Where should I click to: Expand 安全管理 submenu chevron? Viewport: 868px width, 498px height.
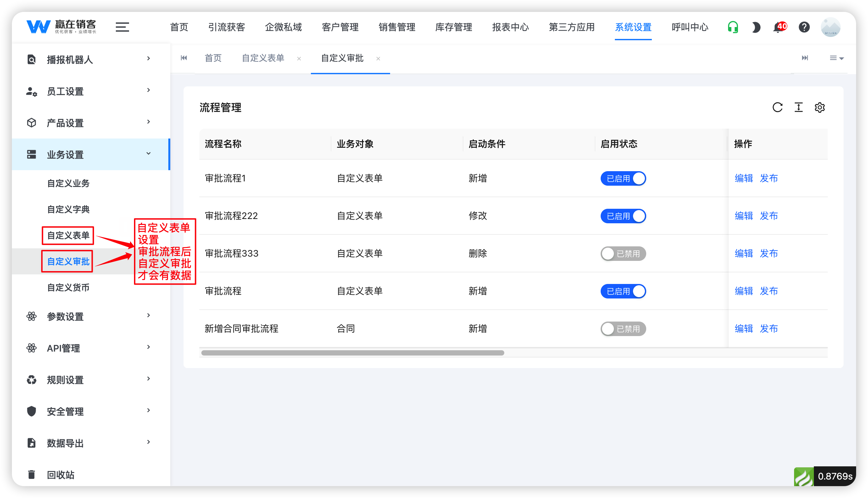tap(149, 411)
